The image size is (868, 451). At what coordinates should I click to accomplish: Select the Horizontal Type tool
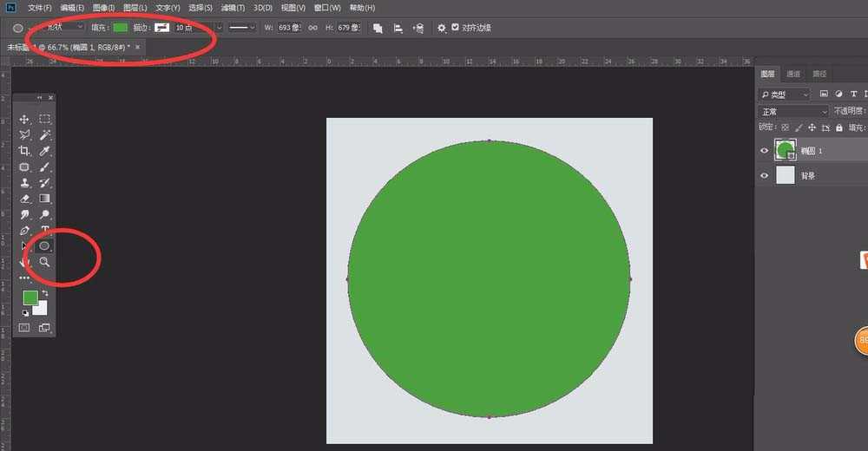tap(44, 230)
